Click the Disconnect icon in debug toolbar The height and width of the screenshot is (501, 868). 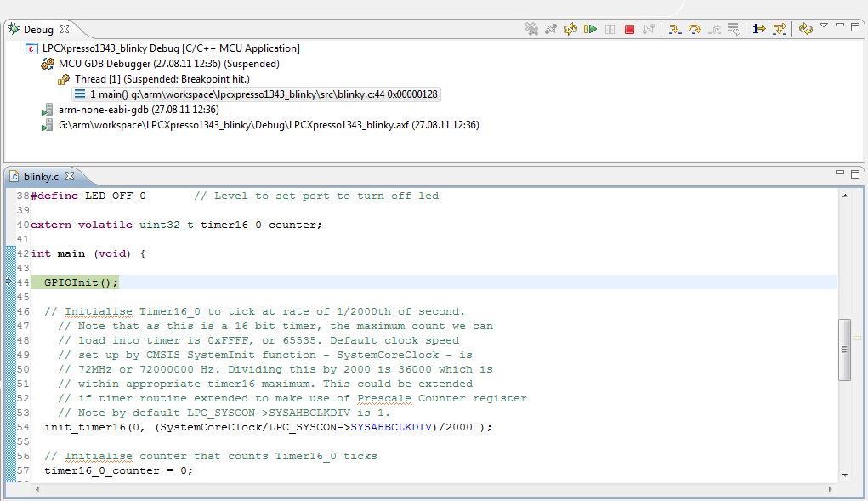650,29
